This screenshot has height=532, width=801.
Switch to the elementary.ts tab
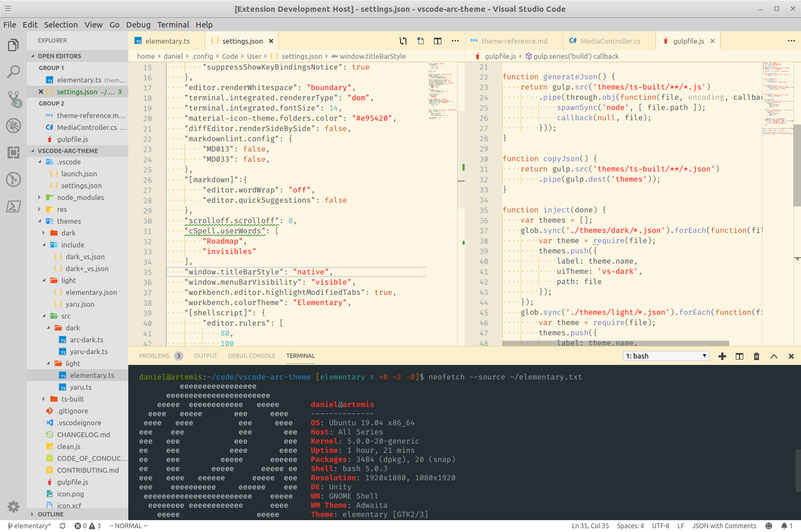coord(167,41)
